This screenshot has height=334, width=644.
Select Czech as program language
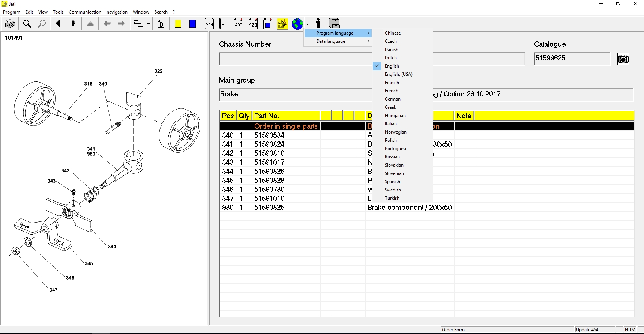tap(402, 41)
